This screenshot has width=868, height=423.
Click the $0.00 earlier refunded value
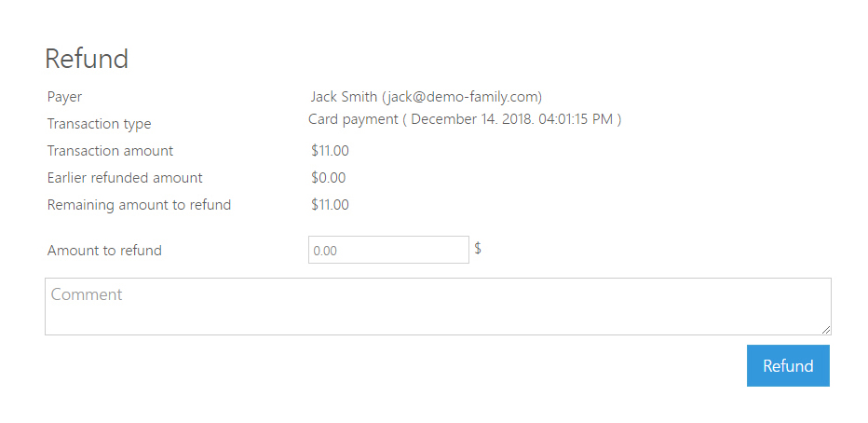click(x=329, y=178)
